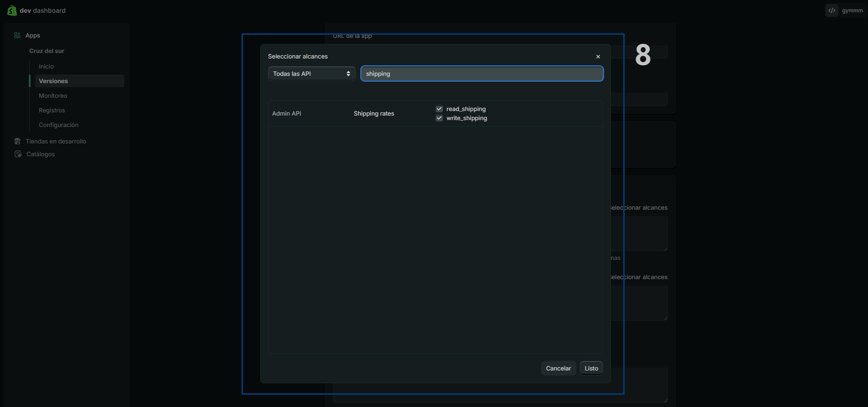
Task: Open the Todas las API dropdown
Action: 311,74
